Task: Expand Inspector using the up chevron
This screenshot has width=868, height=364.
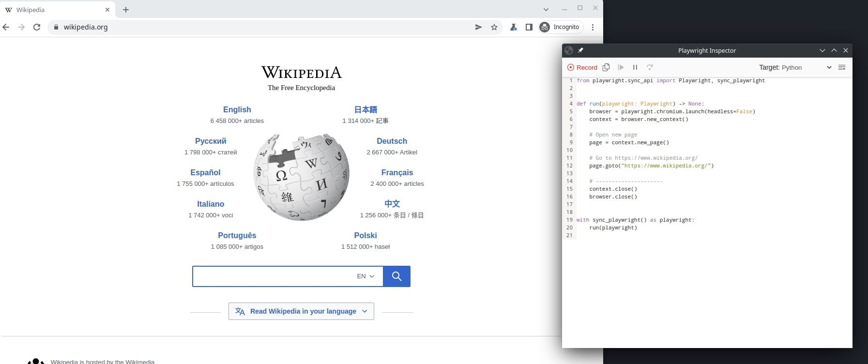Action: (834, 50)
